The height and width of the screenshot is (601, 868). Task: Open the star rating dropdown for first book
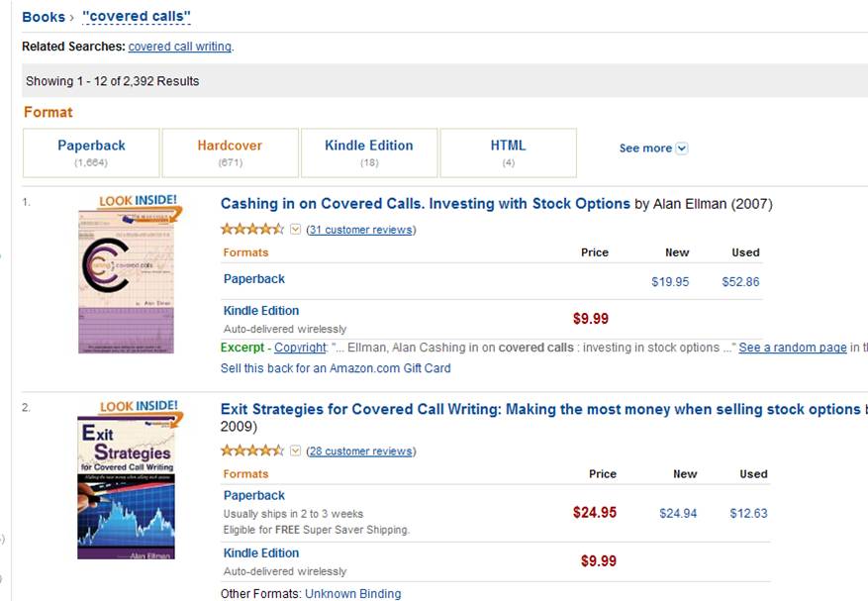click(x=293, y=228)
